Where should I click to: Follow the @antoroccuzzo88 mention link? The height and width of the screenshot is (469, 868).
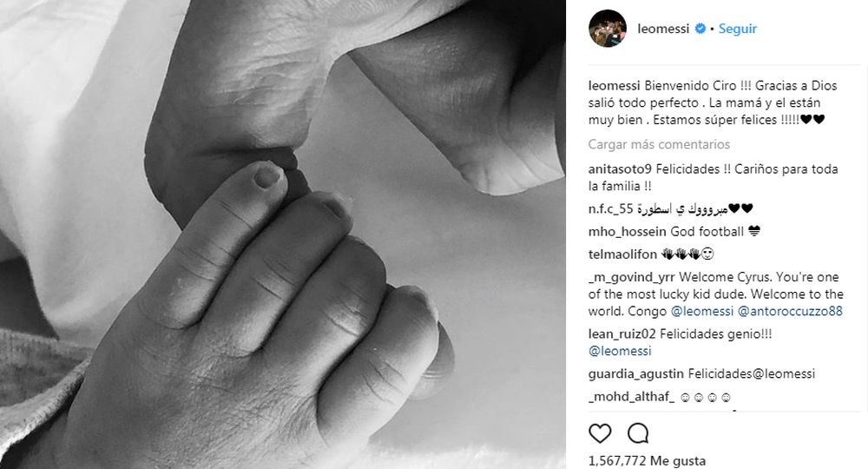(x=790, y=312)
